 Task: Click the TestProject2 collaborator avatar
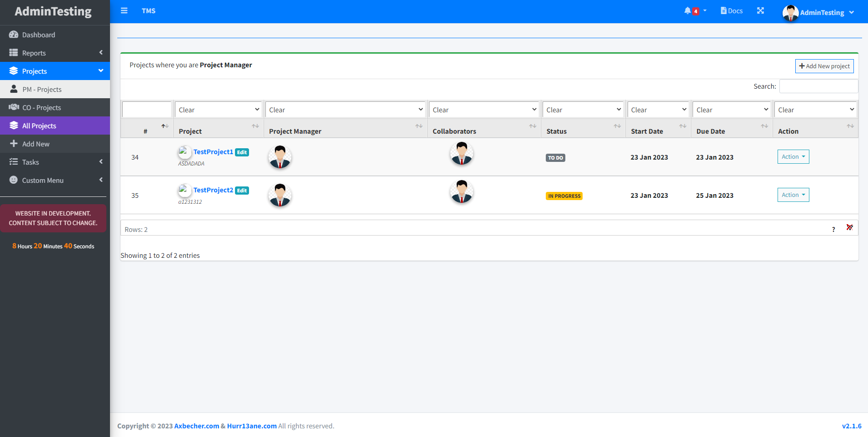point(462,192)
